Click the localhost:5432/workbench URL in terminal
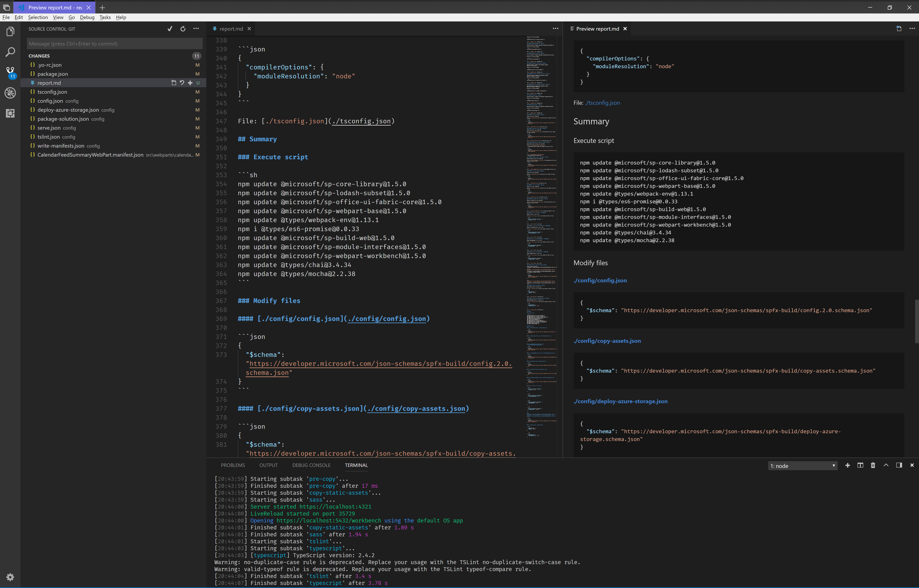 (x=328, y=520)
